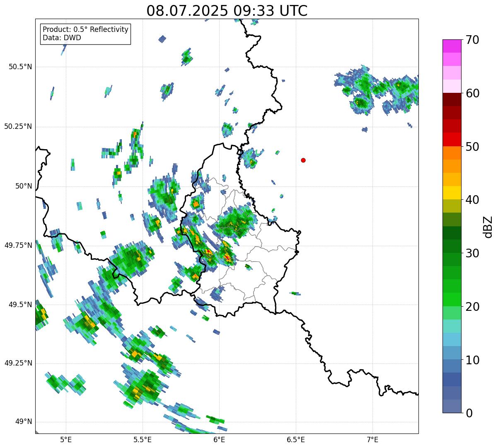Click colorbar tick value 40

pyautogui.click(x=472, y=200)
